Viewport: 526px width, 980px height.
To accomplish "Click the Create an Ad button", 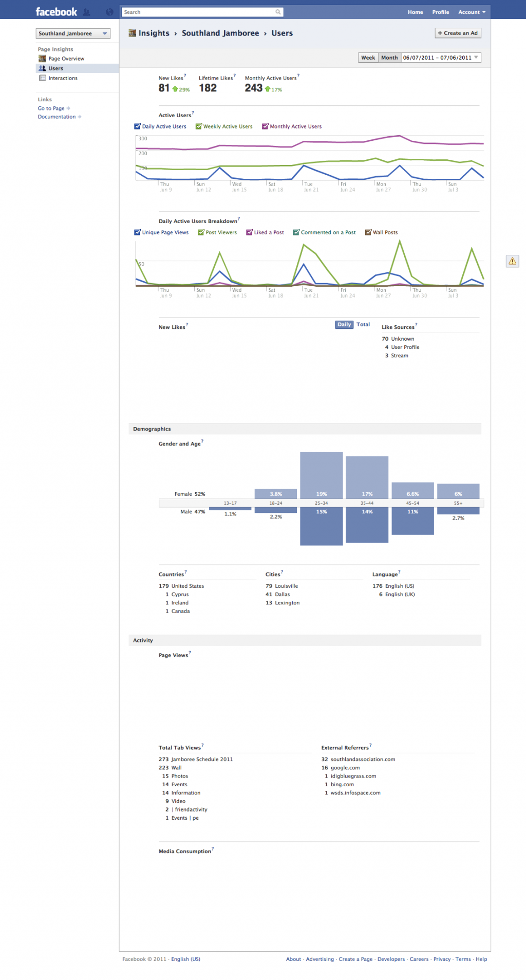I will pos(458,33).
